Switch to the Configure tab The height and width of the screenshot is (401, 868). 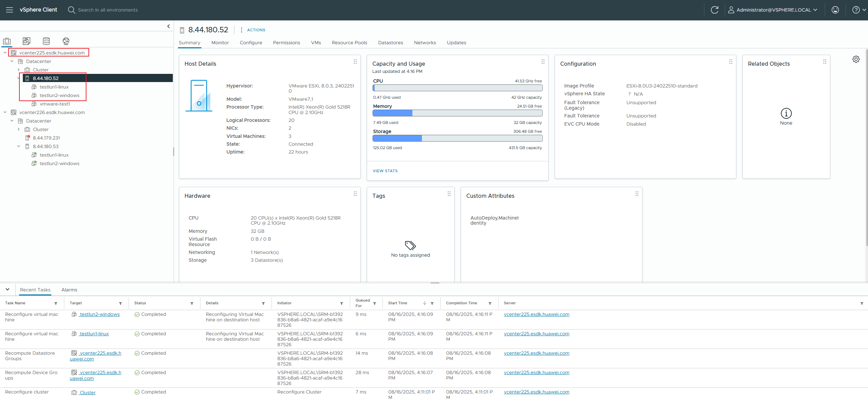click(251, 43)
